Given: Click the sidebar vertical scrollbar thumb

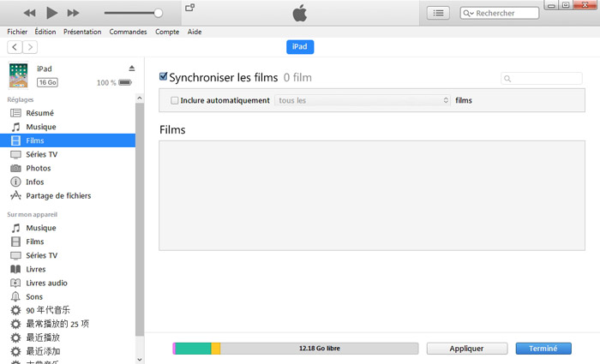Looking at the screenshot, I should pos(140,220).
